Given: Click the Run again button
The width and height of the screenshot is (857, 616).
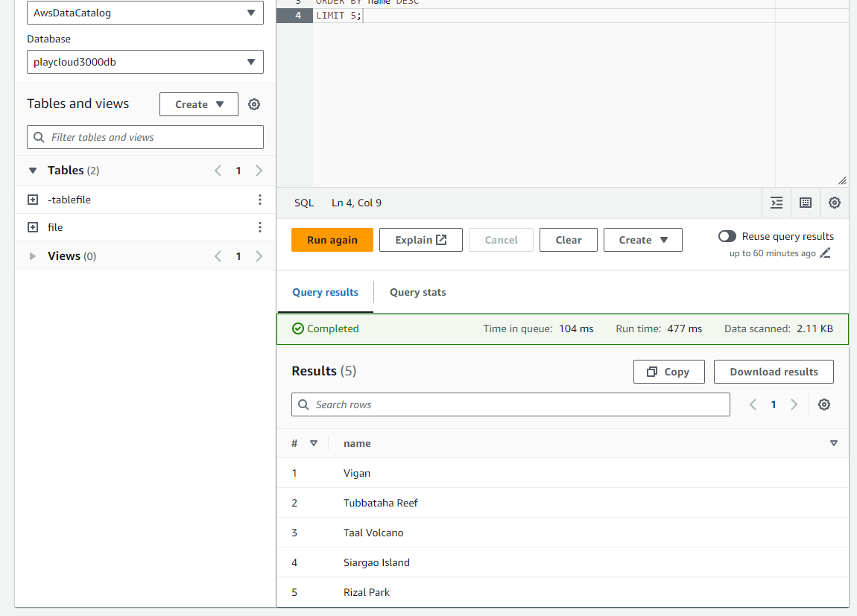Looking at the screenshot, I should [x=332, y=240].
